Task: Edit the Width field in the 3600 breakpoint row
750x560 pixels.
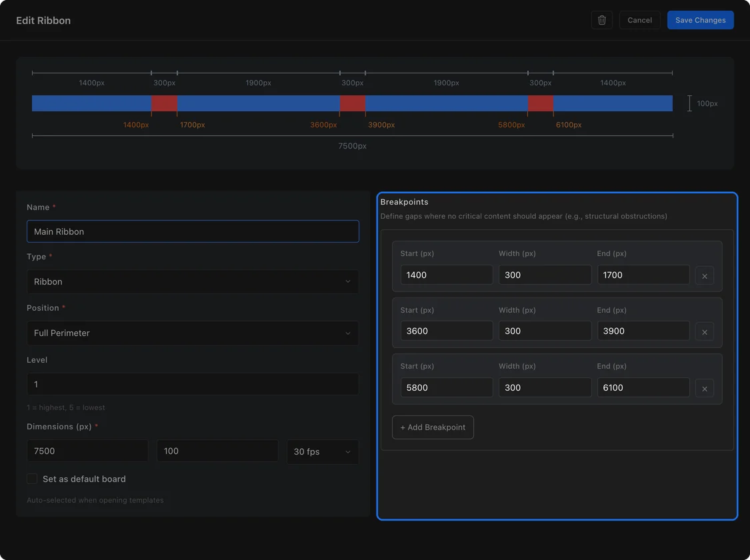Action: pos(545,331)
